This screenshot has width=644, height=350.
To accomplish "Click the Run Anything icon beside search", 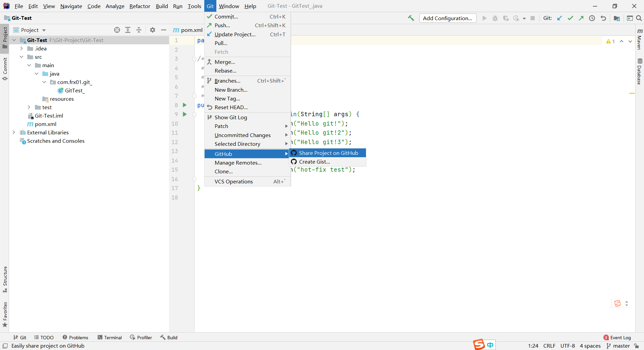I will point(630,18).
